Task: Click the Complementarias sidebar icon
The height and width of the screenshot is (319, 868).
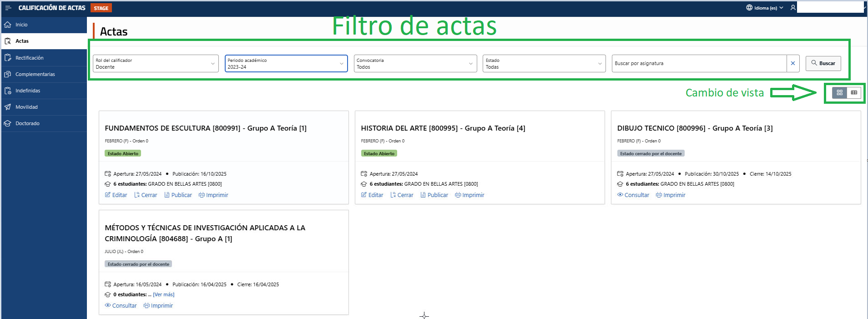Action: click(8, 74)
